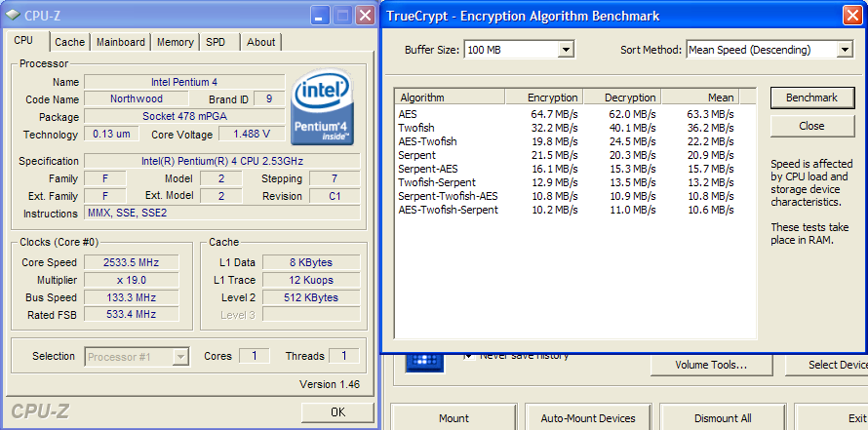Click Dismount All button
868x430 pixels.
tap(723, 418)
